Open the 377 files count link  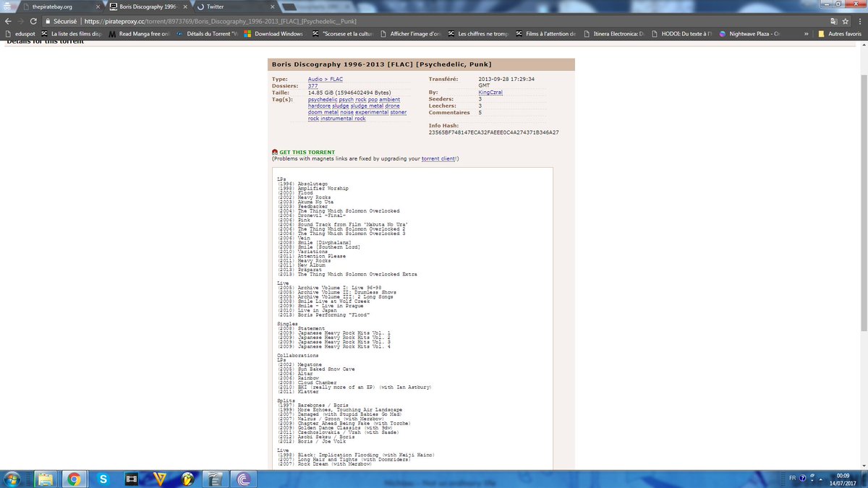312,85
